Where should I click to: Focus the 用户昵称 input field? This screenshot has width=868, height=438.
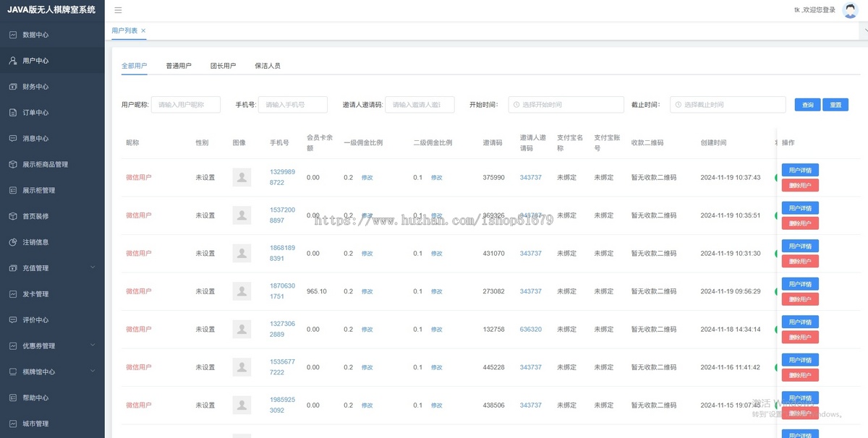click(186, 105)
